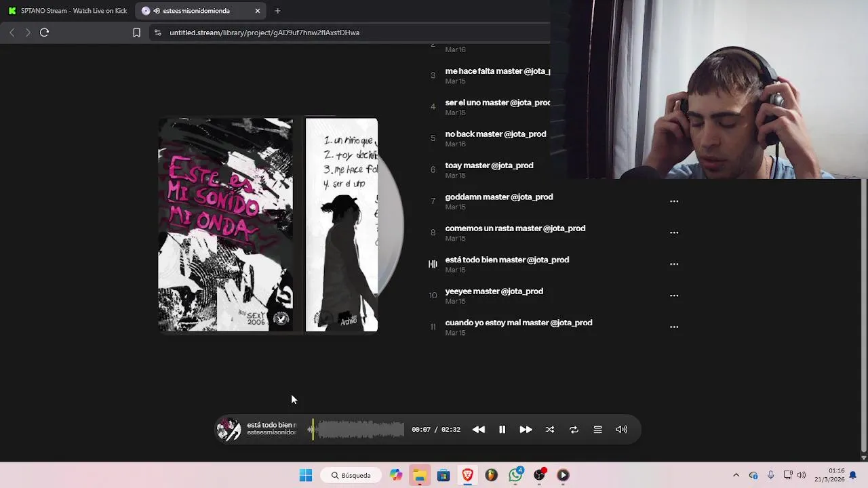
Task: Open File Explorer from the taskbar
Action: pyautogui.click(x=420, y=475)
